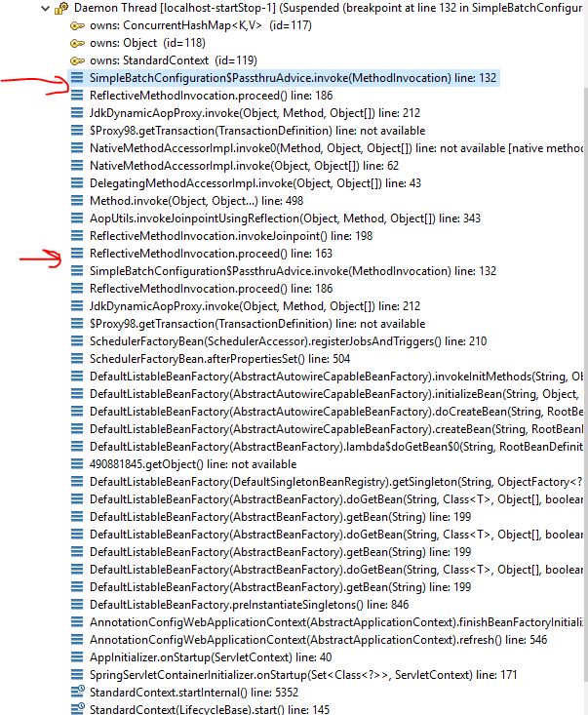Select DefaultSingletonBeanRegistry getSingleton frame
The width and height of the screenshot is (588, 715).
pos(336,482)
